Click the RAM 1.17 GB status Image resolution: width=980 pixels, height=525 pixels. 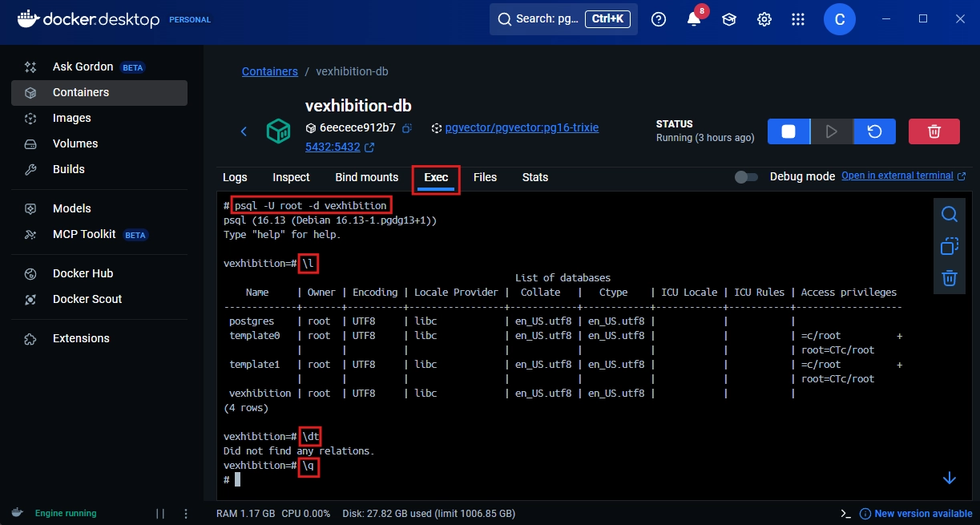pyautogui.click(x=246, y=514)
